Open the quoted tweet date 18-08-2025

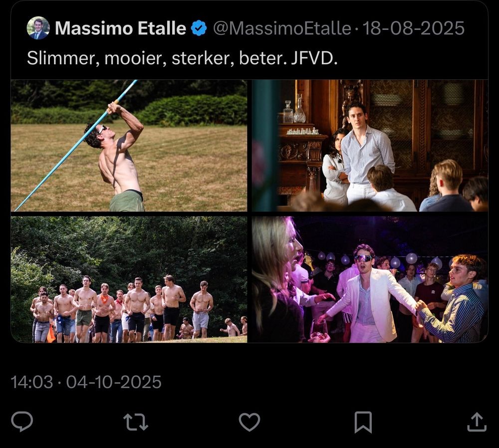(413, 28)
